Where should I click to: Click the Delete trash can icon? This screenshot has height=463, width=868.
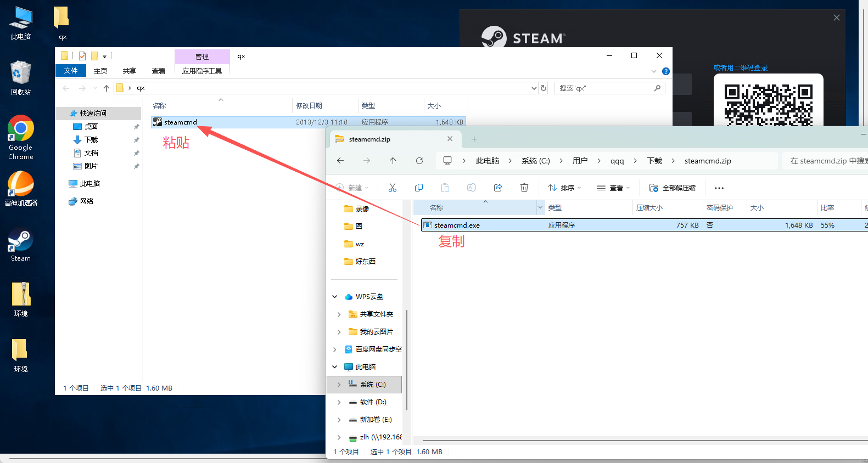click(x=524, y=188)
